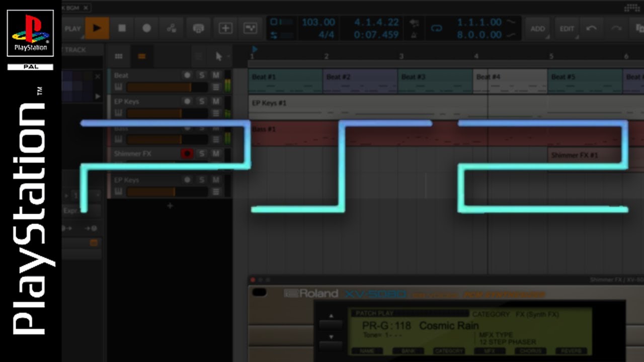The height and width of the screenshot is (362, 644).
Task: Start playback with the orange Play button
Action: coord(97,28)
